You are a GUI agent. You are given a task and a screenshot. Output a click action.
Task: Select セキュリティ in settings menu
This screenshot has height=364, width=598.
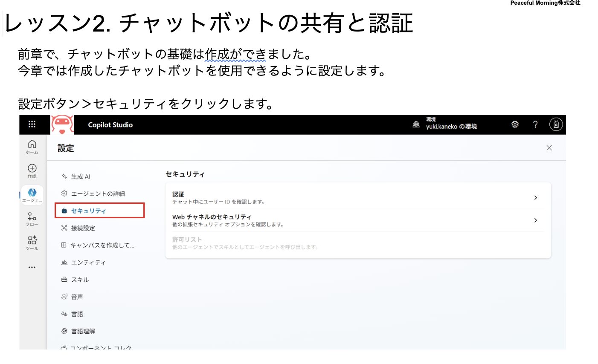(x=88, y=211)
